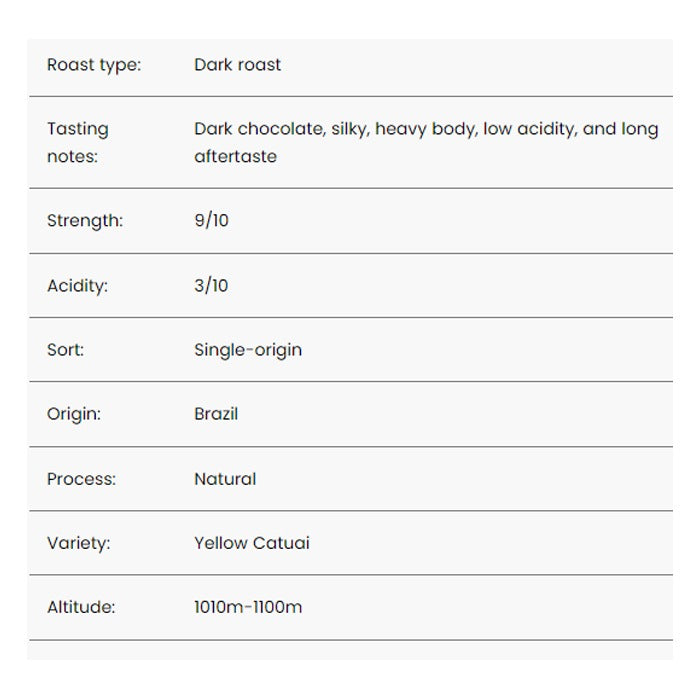The image size is (700, 700).
Task: Click the "Variety:" label
Action: tap(79, 543)
